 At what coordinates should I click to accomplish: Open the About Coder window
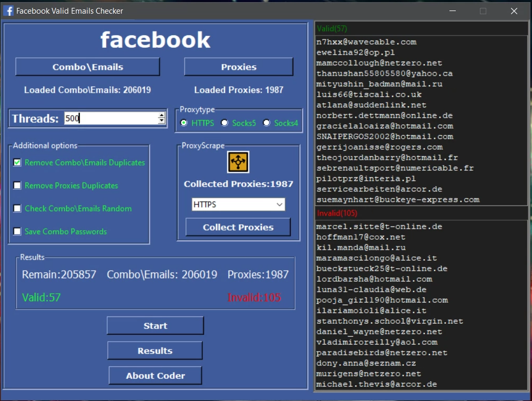point(155,375)
